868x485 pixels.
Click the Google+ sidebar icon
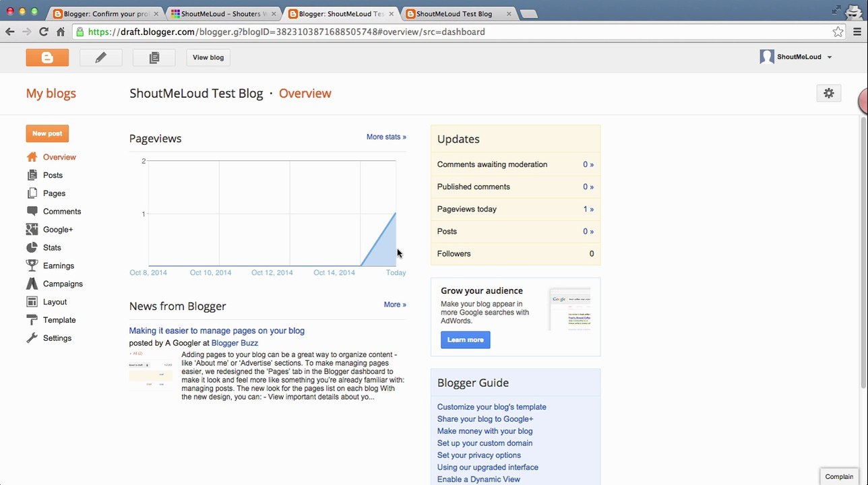coord(32,230)
